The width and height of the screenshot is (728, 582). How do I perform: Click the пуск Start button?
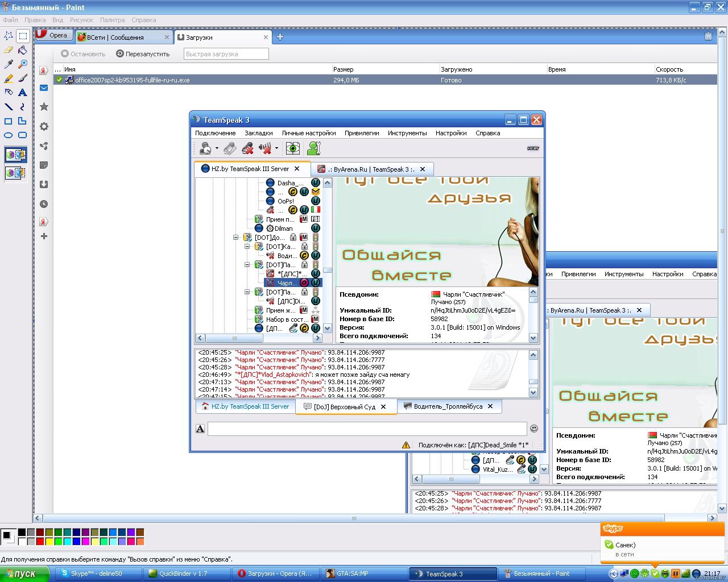tap(25, 574)
